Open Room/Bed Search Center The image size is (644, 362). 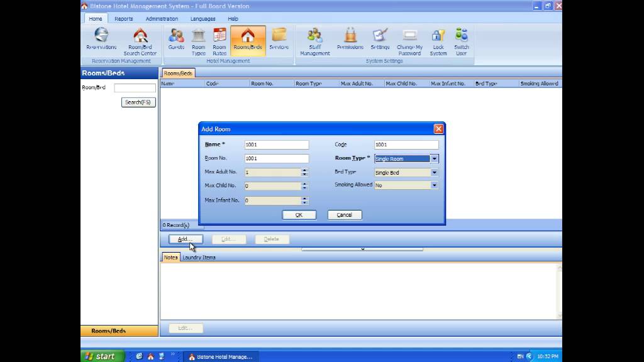[140, 42]
